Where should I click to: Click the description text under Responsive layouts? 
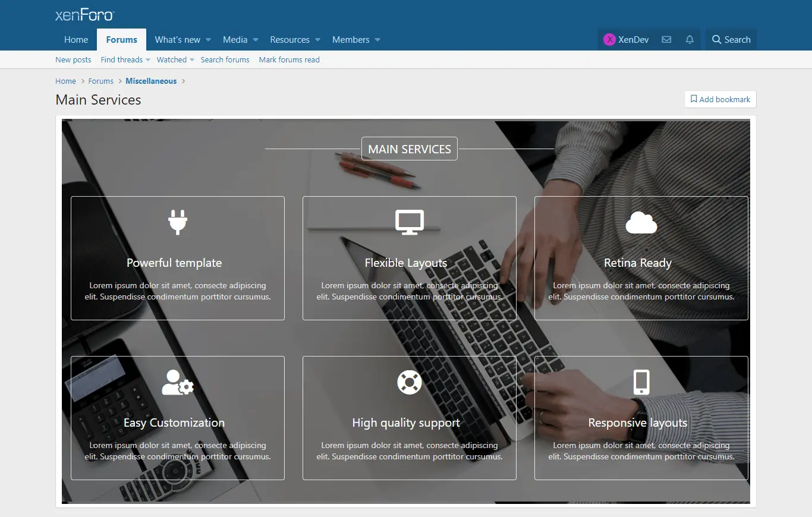pos(641,451)
